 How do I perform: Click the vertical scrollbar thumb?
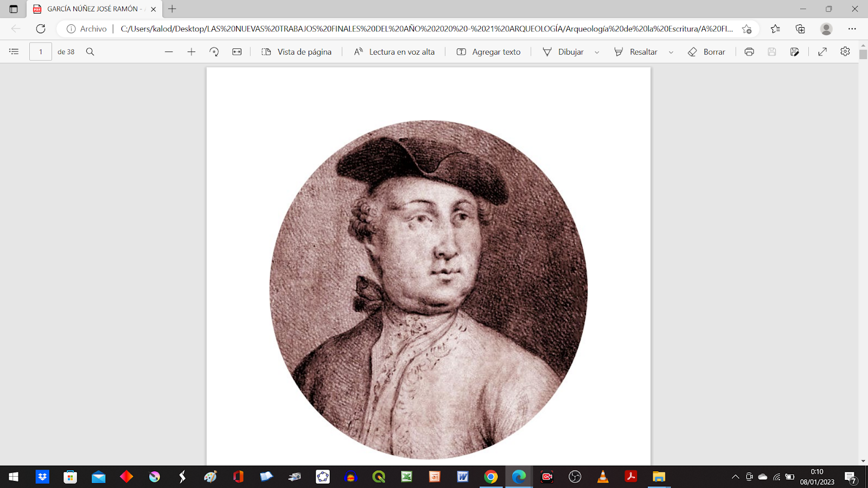[x=863, y=54]
